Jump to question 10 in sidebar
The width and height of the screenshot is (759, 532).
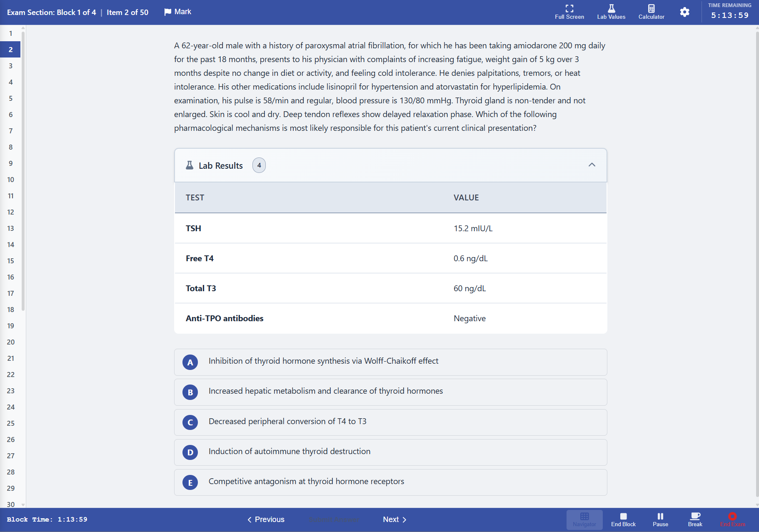pos(11,180)
